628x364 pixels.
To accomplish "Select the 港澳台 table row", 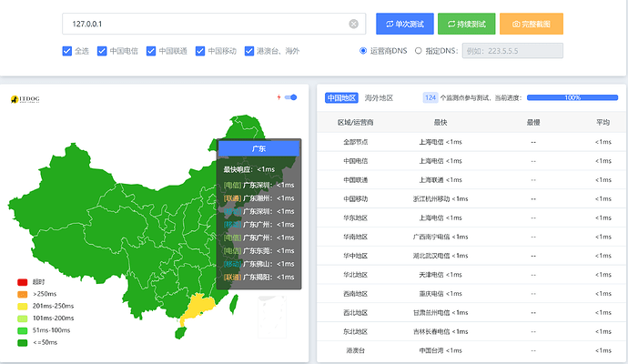I will pyautogui.click(x=471, y=350).
